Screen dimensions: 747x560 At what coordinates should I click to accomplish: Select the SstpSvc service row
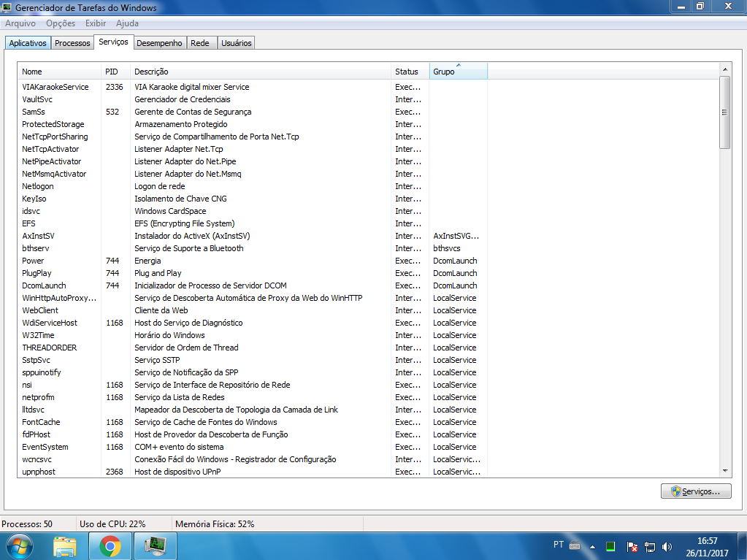tap(253, 359)
